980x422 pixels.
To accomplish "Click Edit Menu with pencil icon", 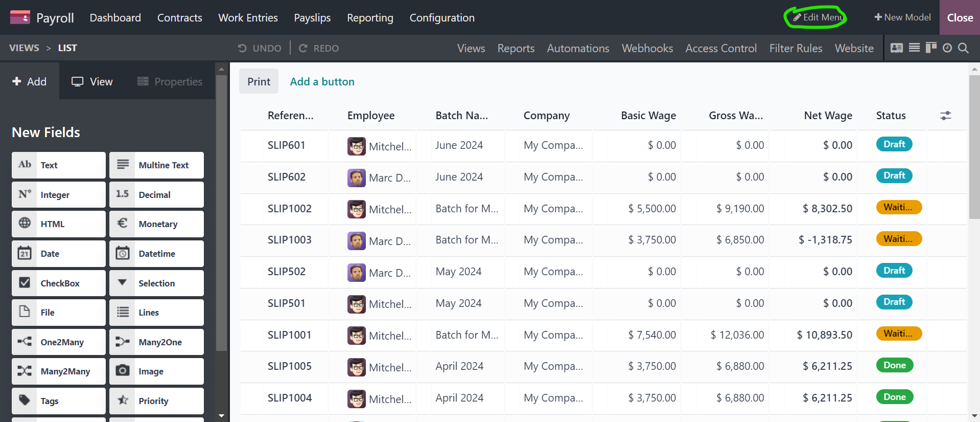I will [x=818, y=17].
